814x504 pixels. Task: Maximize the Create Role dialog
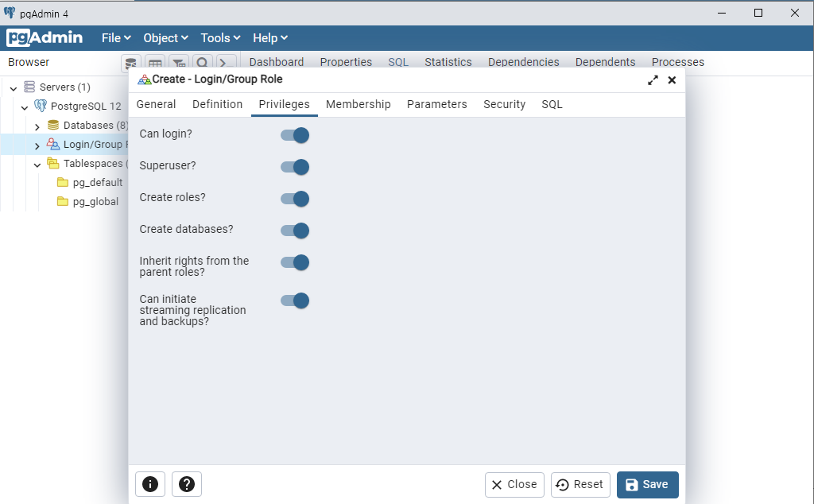point(653,80)
